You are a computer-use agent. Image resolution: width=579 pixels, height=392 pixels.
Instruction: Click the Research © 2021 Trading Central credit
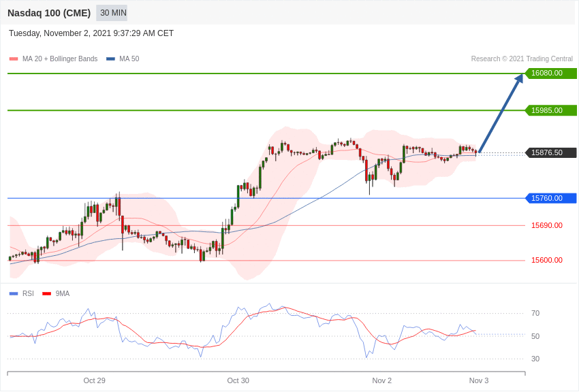(x=522, y=59)
